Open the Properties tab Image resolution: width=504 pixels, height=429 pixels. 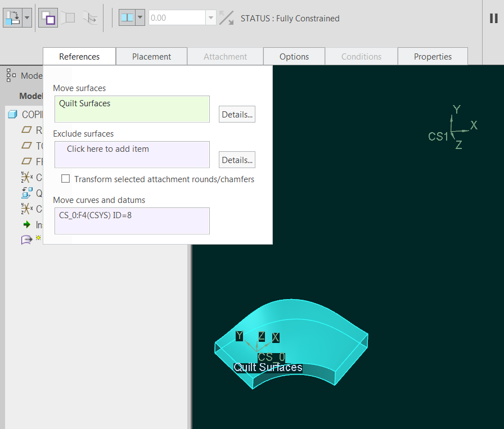pos(433,56)
